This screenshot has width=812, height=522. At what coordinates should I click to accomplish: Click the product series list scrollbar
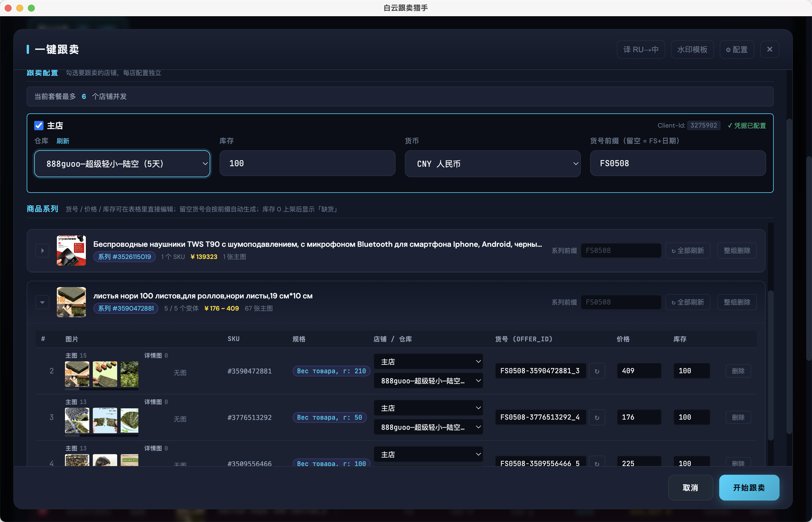pos(770,365)
